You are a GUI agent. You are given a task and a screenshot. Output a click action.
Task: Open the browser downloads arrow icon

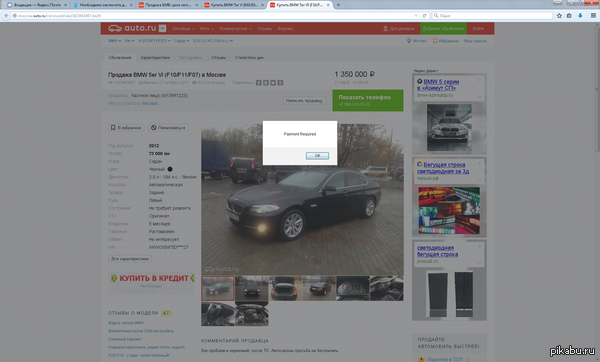[580, 16]
